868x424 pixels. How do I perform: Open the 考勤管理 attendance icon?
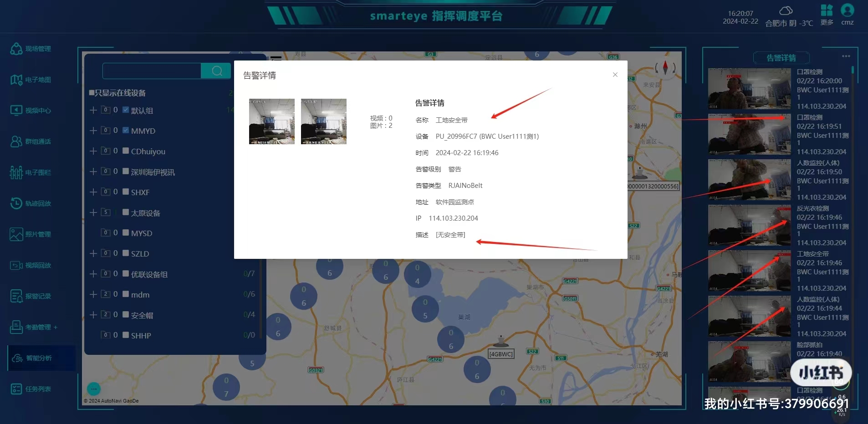[16, 327]
